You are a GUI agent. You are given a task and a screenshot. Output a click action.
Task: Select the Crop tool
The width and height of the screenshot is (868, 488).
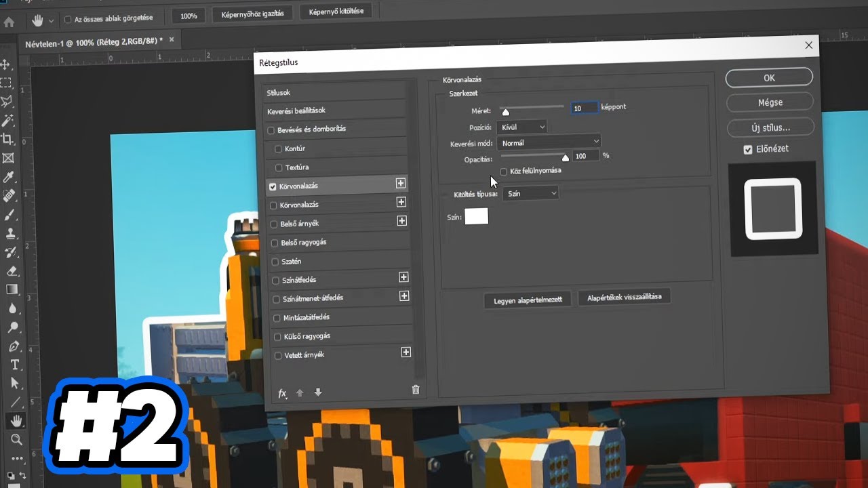coord(8,140)
